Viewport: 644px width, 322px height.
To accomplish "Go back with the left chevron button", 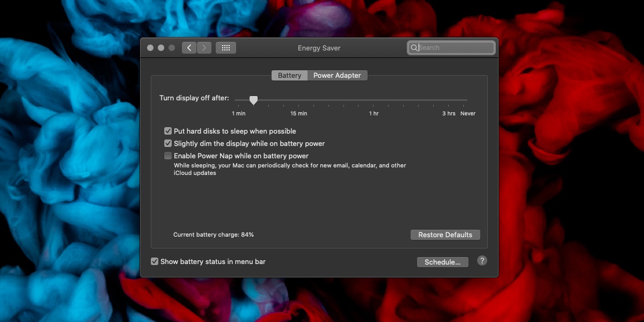I will click(x=189, y=48).
